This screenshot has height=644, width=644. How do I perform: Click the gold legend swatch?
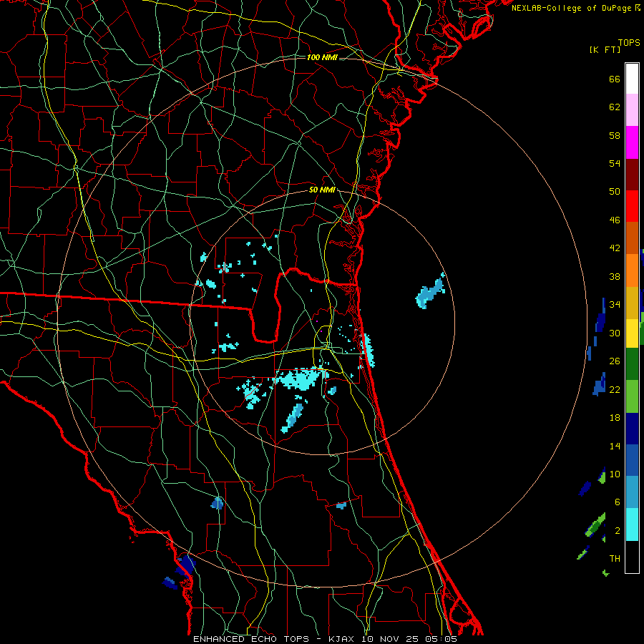pyautogui.click(x=632, y=303)
